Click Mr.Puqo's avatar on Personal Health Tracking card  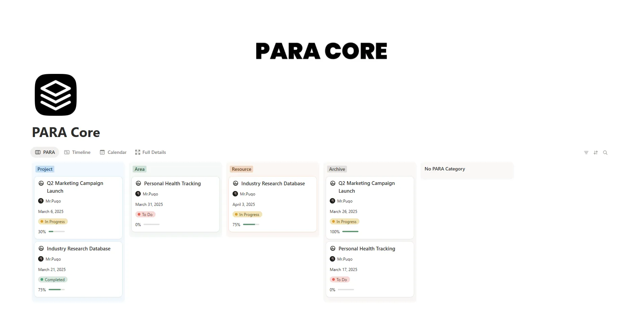[138, 194]
